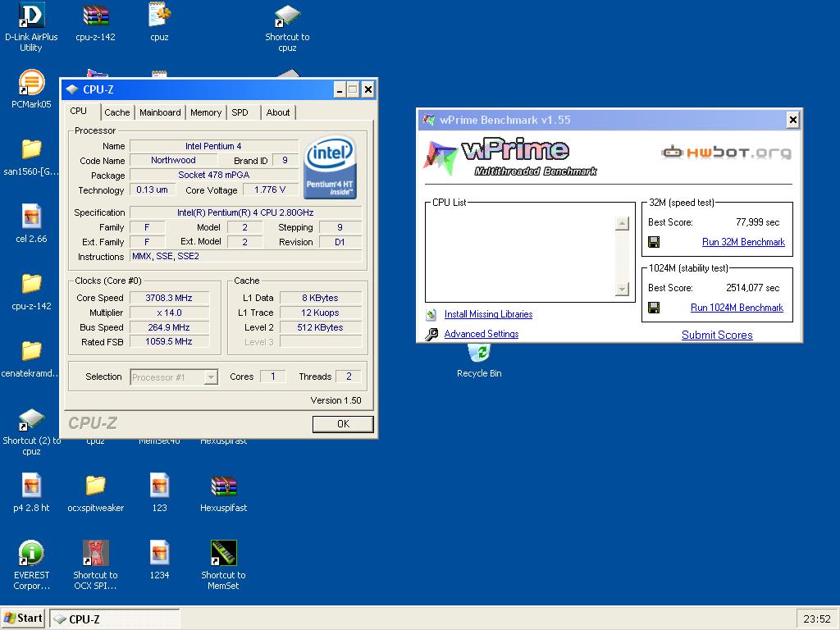
Task: Open the Mainboard tab in CPU-Z
Action: pos(160,112)
